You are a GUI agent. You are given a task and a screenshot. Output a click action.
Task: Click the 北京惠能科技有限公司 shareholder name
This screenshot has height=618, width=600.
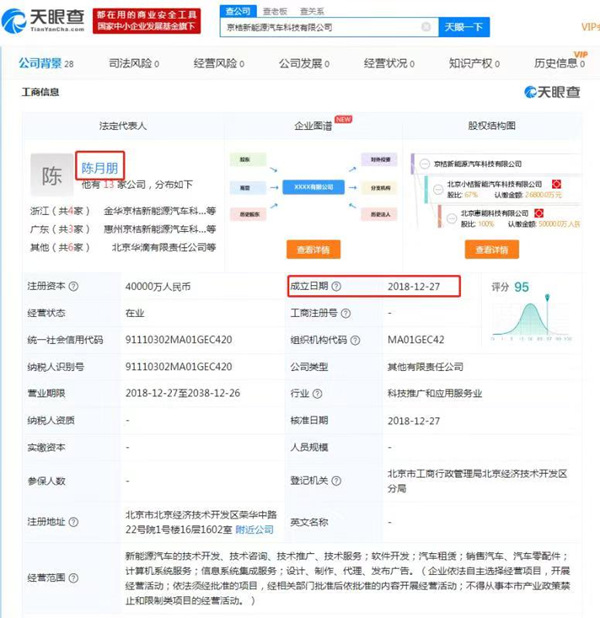click(495, 213)
